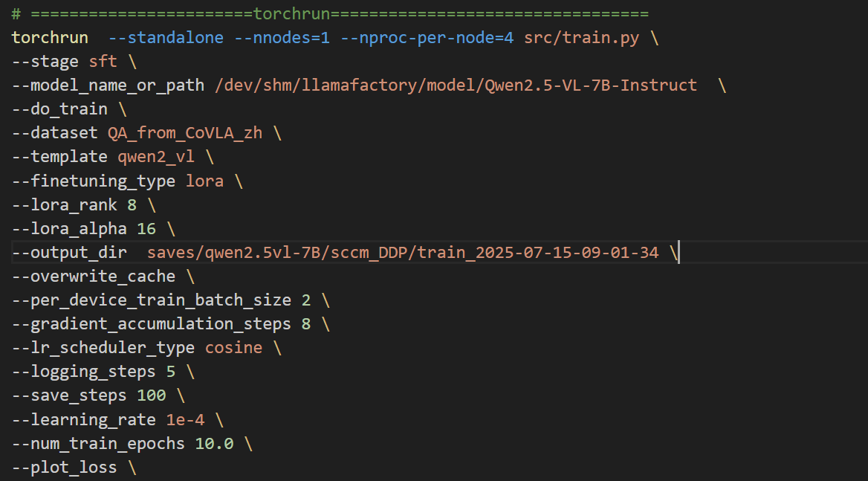Place cursor on --overwrite_cache line
This screenshot has width=868, height=481.
coord(94,277)
